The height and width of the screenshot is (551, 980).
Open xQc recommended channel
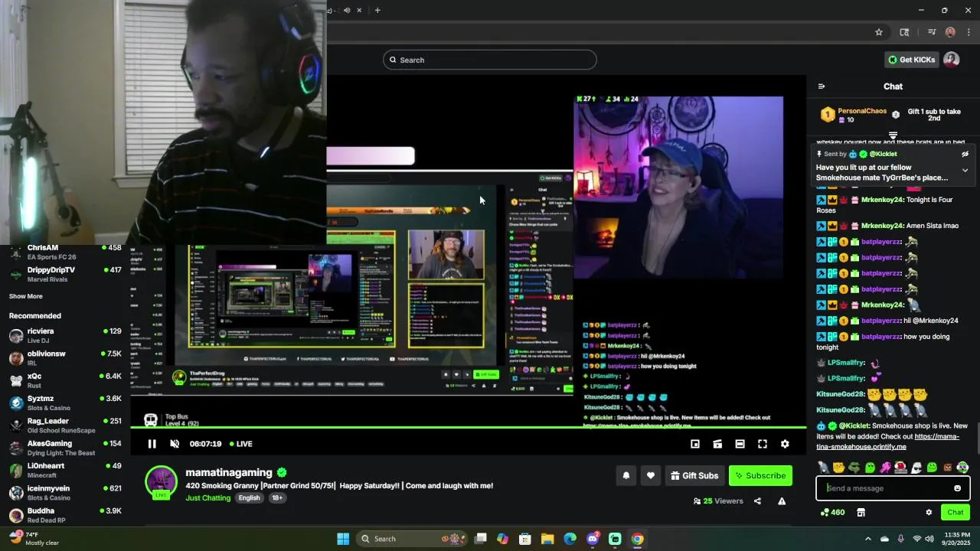[x=65, y=380]
